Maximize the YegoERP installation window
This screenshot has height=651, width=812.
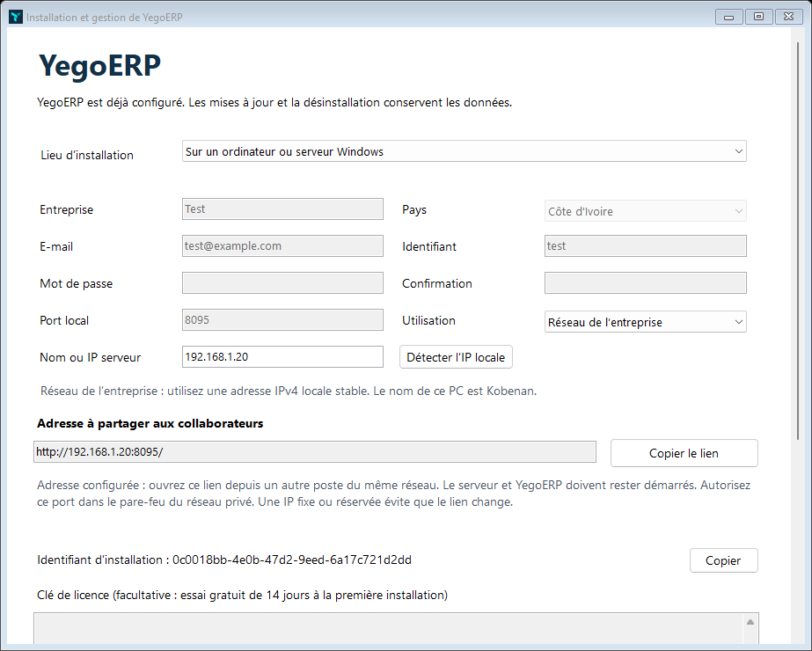coord(759,17)
